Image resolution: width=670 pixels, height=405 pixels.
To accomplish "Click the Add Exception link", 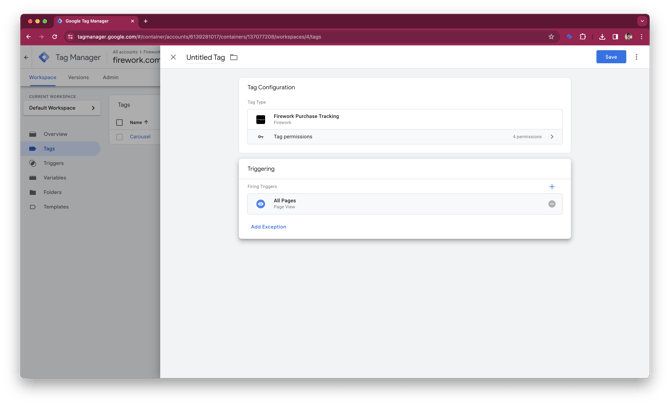I will click(268, 227).
